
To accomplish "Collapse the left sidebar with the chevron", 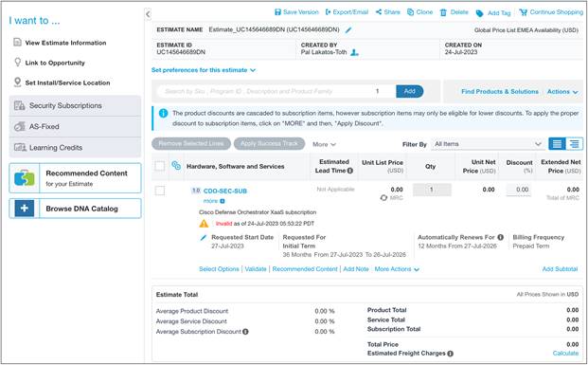I will pos(148,14).
